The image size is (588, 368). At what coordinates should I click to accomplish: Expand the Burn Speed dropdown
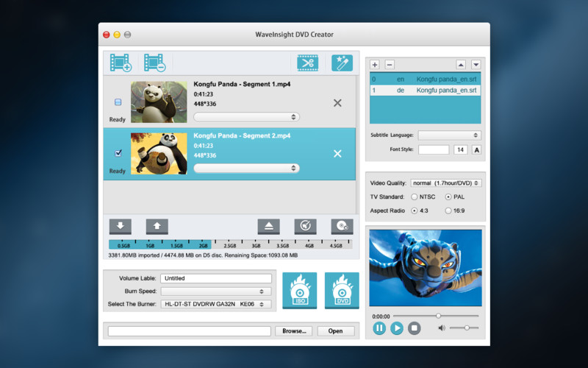click(x=216, y=291)
